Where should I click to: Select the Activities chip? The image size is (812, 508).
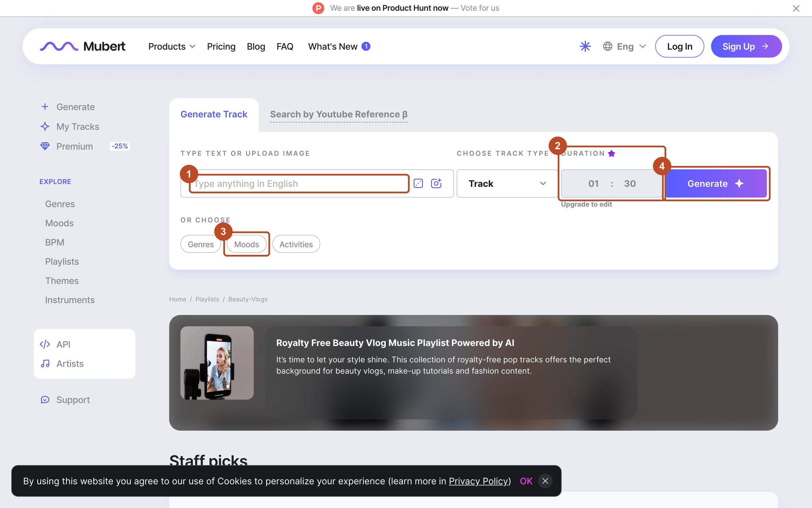click(x=296, y=244)
